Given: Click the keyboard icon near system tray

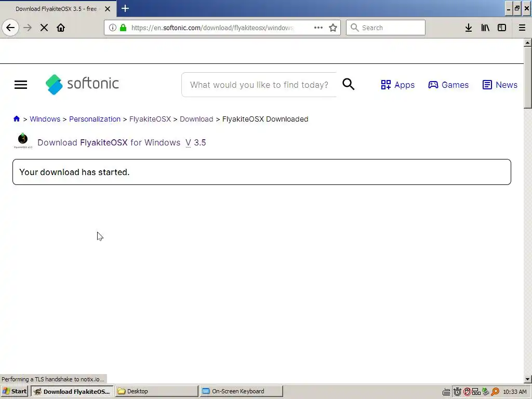Looking at the screenshot, I should click(446, 392).
